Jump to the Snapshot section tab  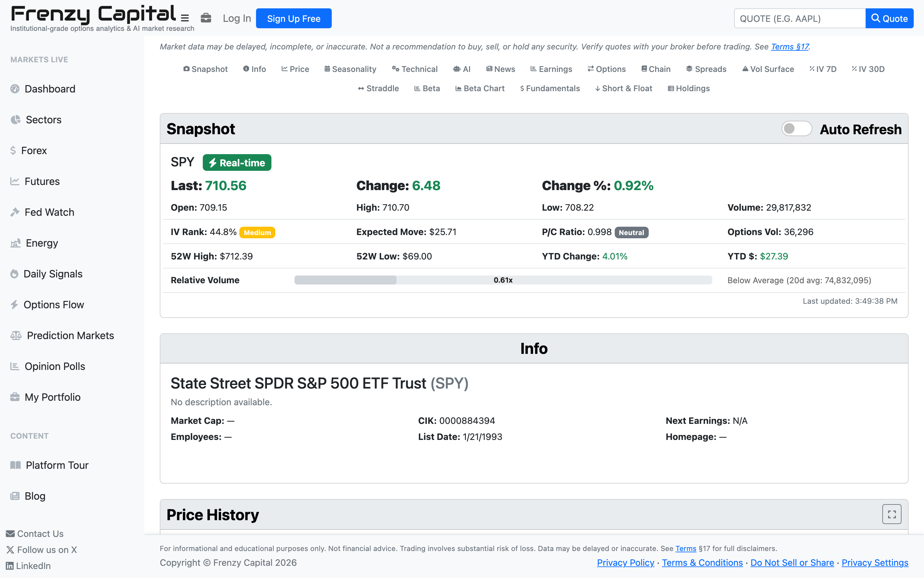click(x=205, y=69)
